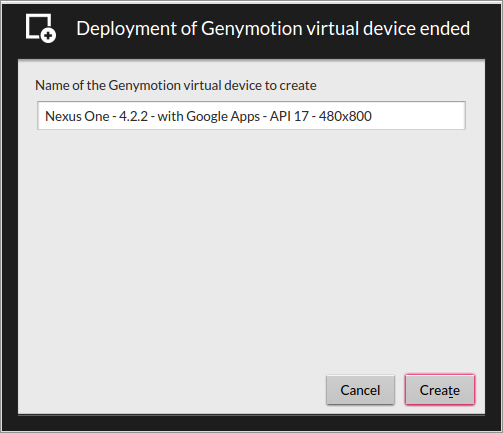Click "API 17" inside the name field
This screenshot has width=503, height=433.
click(x=289, y=116)
